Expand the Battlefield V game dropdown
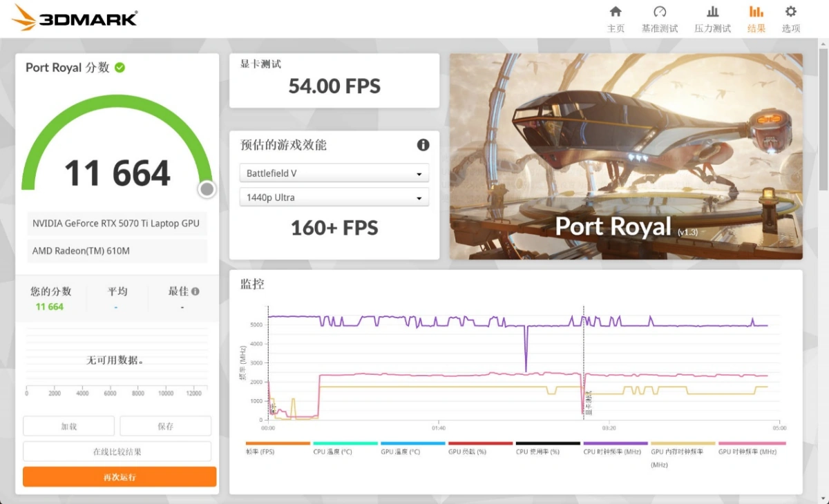 coord(334,173)
